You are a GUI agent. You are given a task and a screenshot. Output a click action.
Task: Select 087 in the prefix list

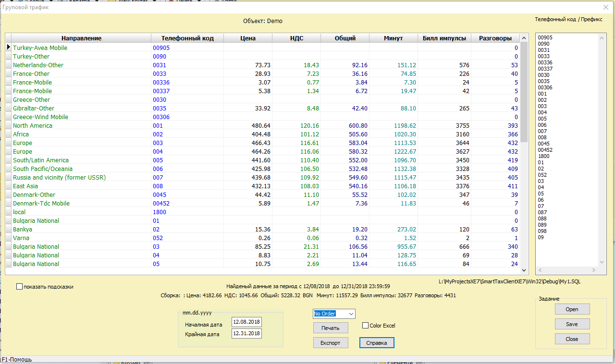click(542, 212)
